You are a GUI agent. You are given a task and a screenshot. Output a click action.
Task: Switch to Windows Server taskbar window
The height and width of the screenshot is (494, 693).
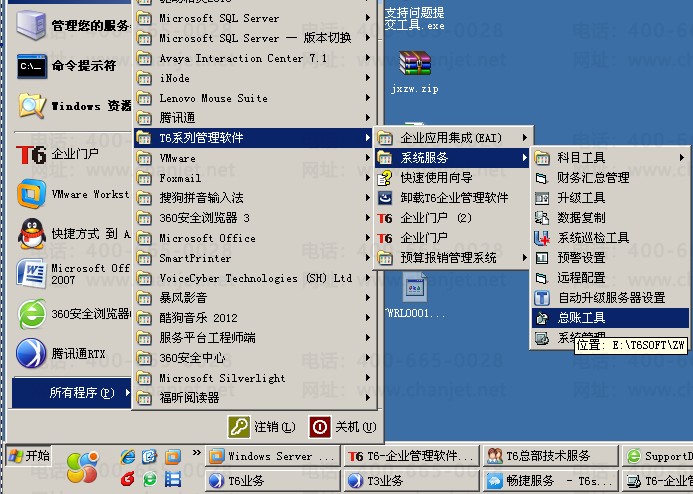coord(273,456)
